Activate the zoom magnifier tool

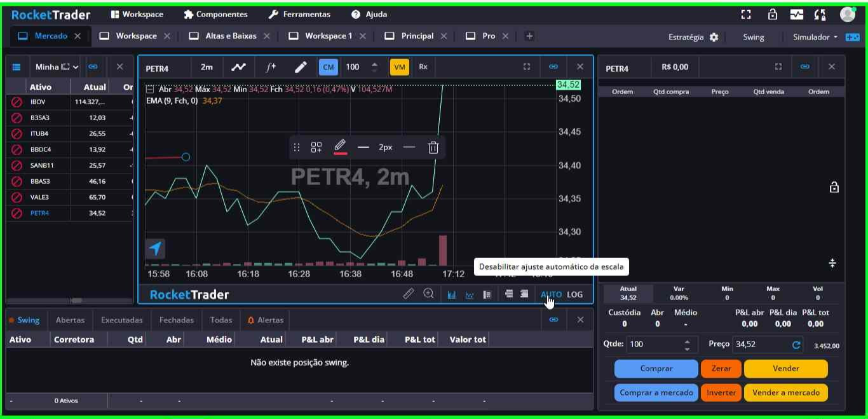click(x=429, y=294)
